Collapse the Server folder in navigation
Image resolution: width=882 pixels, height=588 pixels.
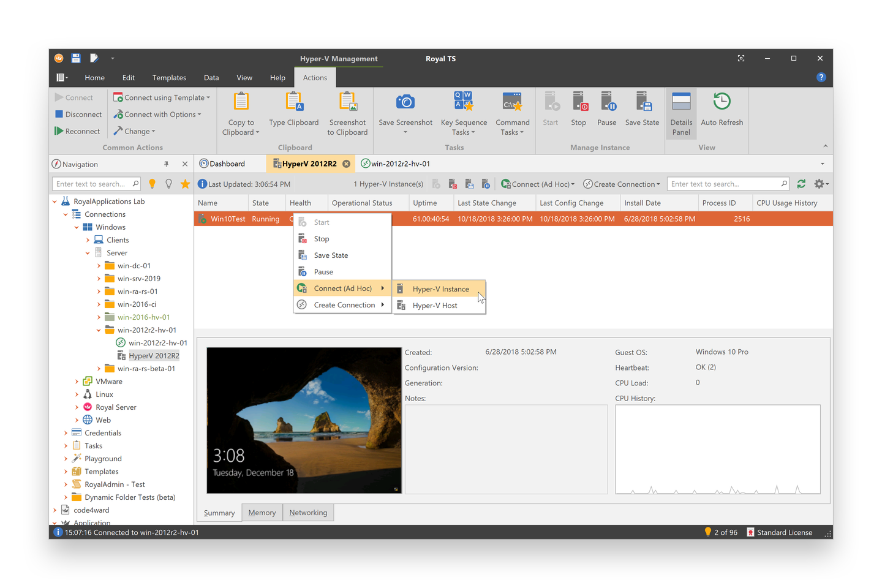88,252
